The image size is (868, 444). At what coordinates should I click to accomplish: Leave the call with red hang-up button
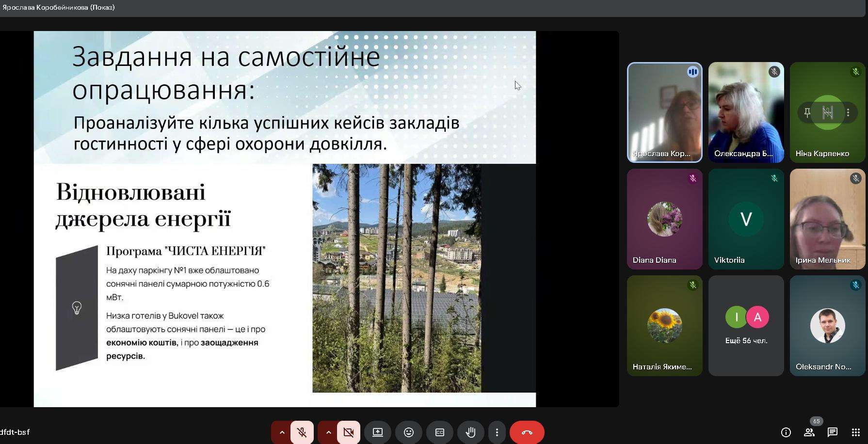(x=527, y=432)
